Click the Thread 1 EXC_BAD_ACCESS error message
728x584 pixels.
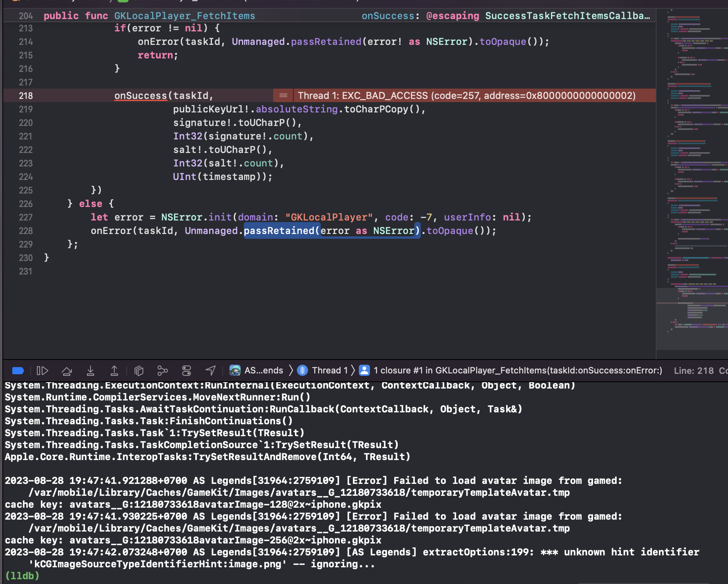click(x=467, y=95)
